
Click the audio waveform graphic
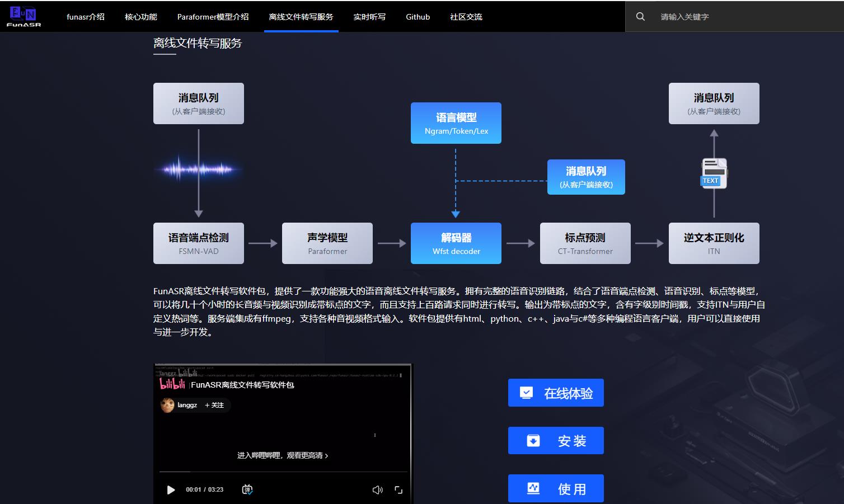198,169
